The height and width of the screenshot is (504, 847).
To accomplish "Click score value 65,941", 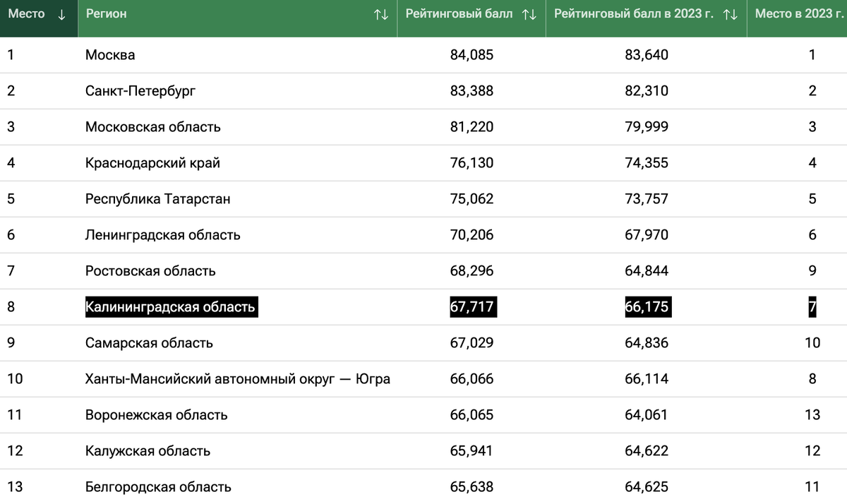I will pos(471,451).
